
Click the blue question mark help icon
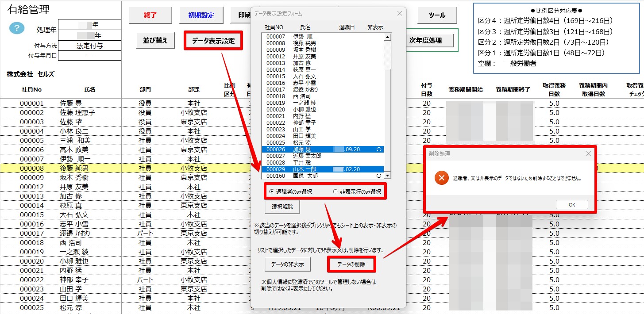[17, 28]
